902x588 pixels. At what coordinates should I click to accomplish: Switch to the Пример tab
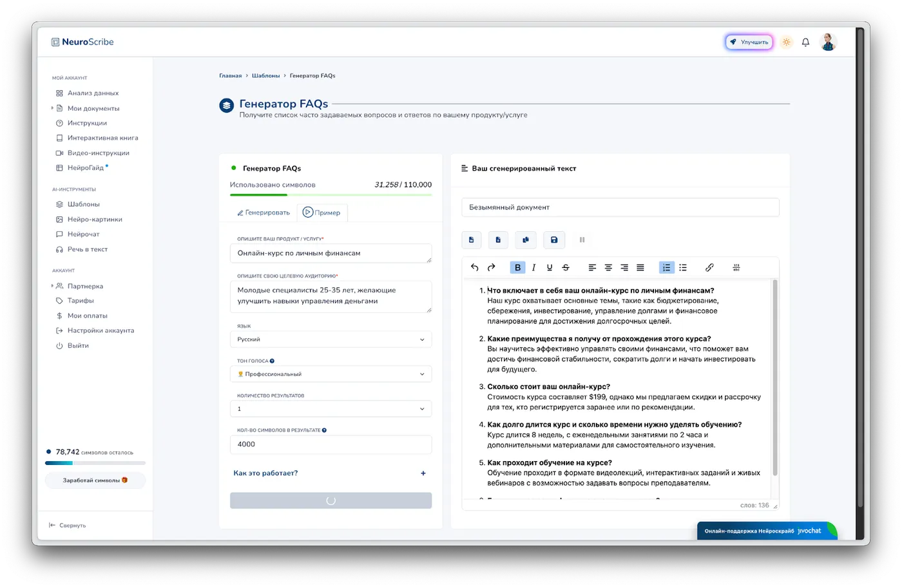[321, 213]
